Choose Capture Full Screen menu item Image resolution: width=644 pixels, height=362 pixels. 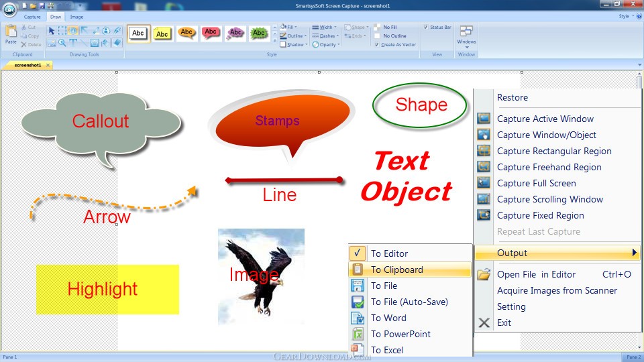537,183
